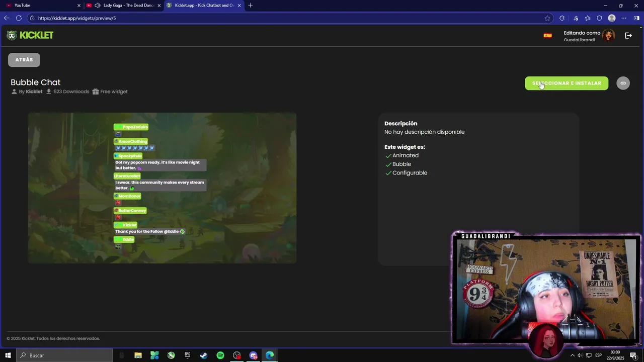Select the Kicklet.app browser tab
Viewport: 644px width, 362px height.
click(x=204, y=6)
